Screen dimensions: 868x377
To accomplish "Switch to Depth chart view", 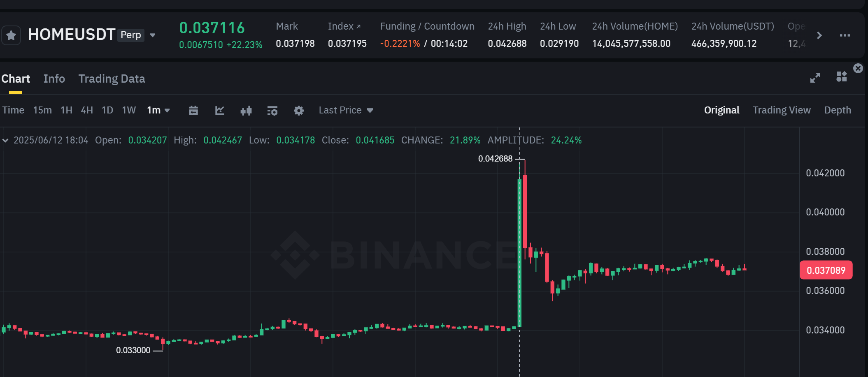I will point(838,110).
